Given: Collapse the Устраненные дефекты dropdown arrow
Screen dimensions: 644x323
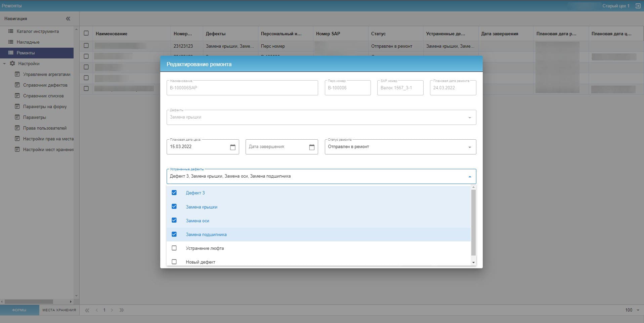Looking at the screenshot, I should pos(470,177).
